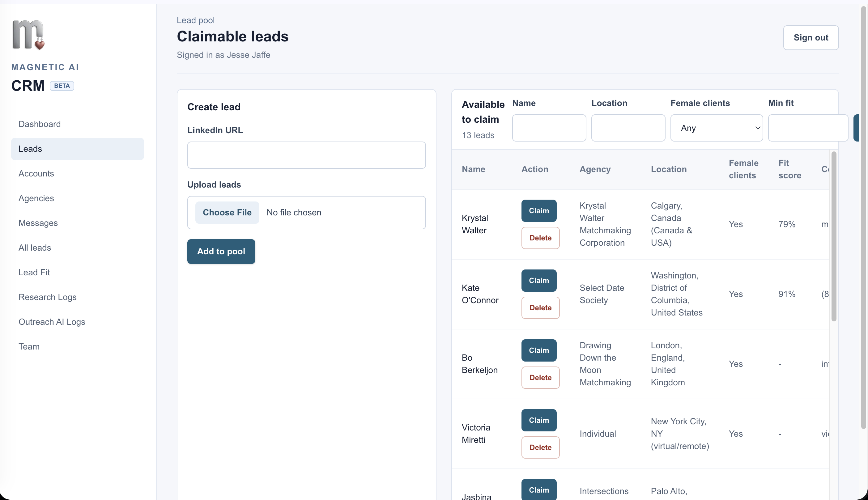The height and width of the screenshot is (500, 868).
Task: Click the 91% fit score value
Action: (x=787, y=294)
